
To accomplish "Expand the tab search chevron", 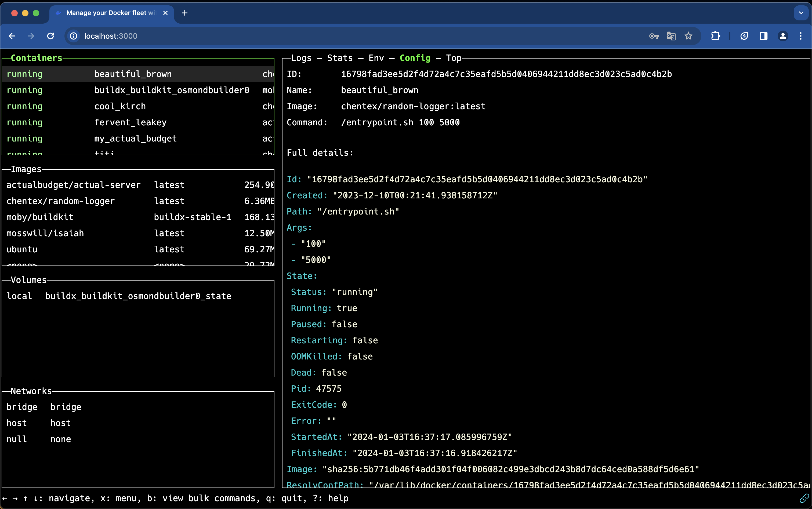I will (x=801, y=13).
